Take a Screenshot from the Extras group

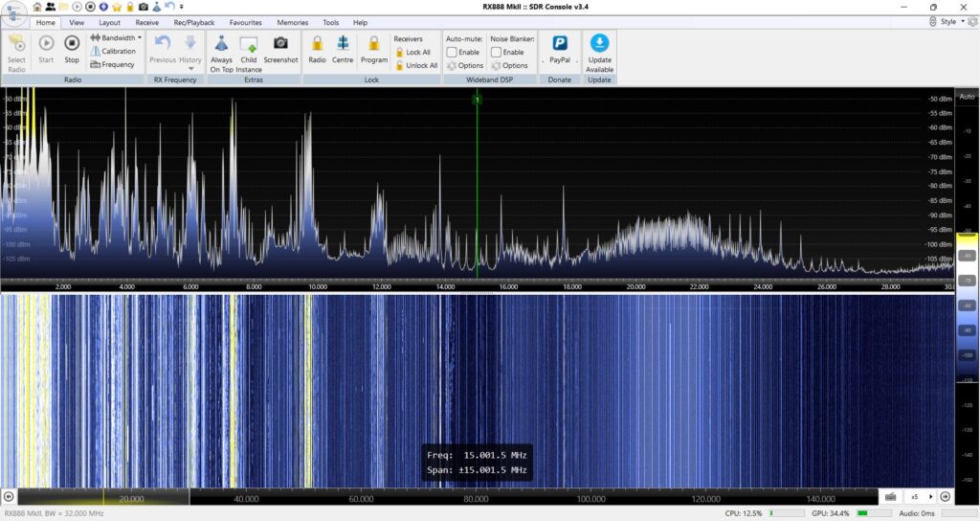tap(280, 50)
